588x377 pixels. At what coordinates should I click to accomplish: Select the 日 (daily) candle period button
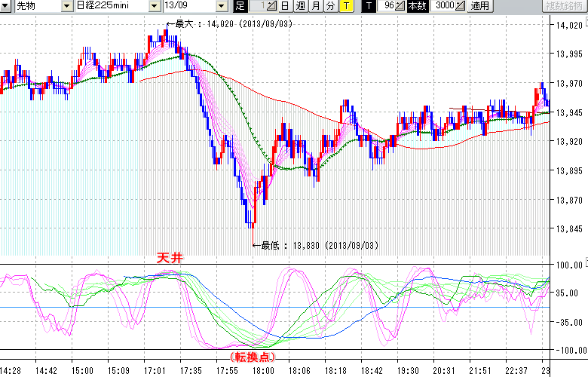[284, 6]
